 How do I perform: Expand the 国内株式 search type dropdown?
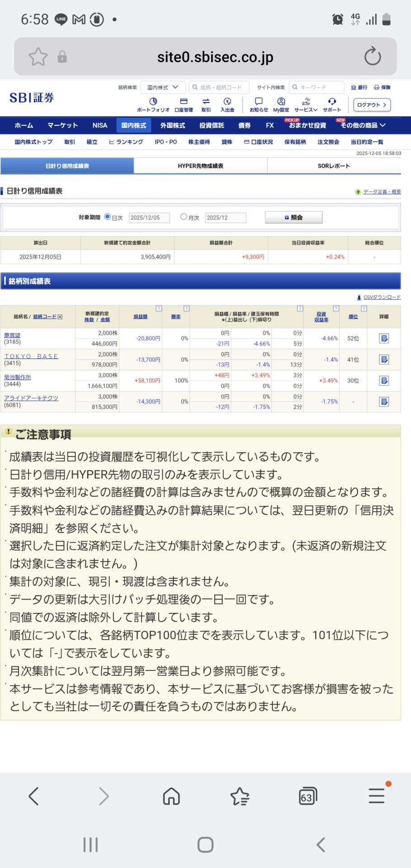163,87
